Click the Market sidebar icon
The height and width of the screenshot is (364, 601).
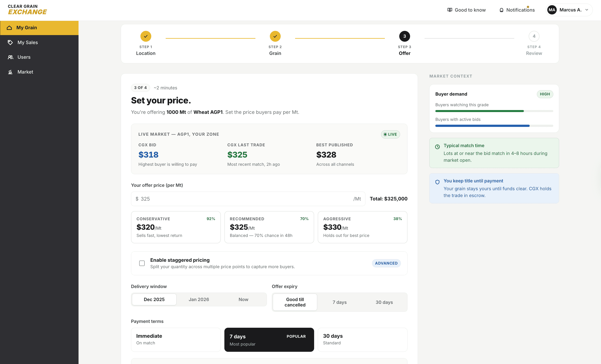pyautogui.click(x=10, y=72)
